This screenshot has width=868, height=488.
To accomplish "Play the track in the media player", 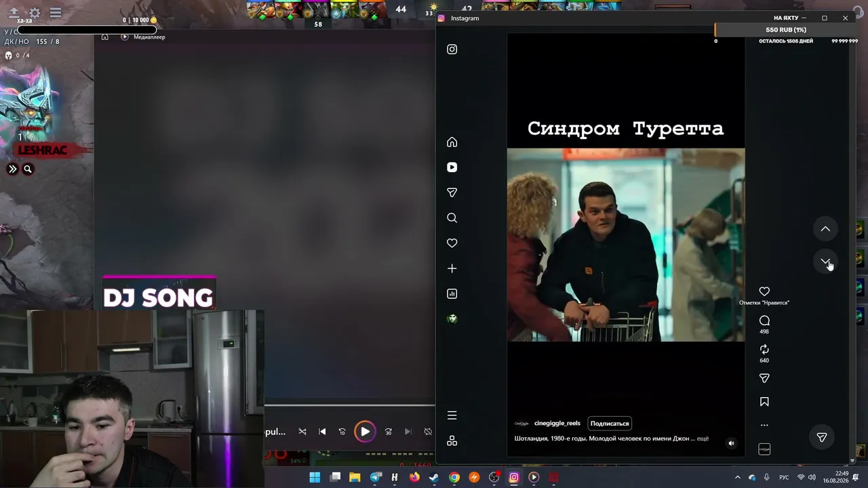I will [365, 432].
